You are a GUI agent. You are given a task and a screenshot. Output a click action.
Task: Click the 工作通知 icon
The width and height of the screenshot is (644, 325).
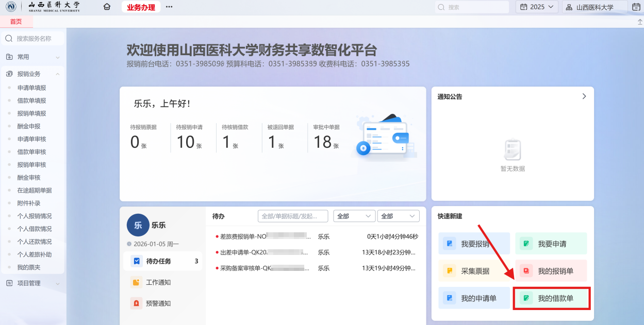[x=136, y=282]
